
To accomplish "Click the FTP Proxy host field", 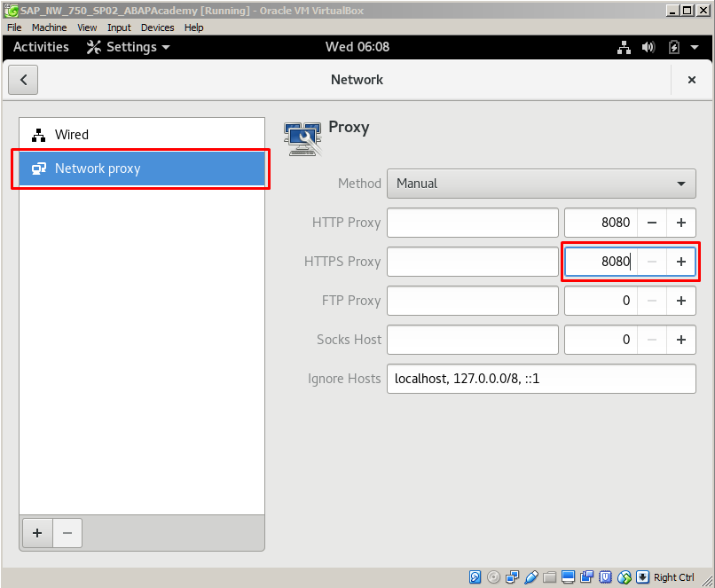I will 473,301.
